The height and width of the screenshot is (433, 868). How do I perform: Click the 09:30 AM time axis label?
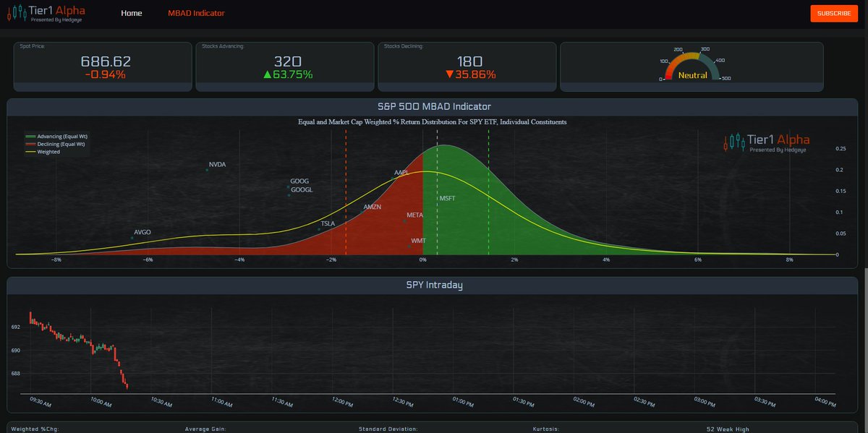point(41,400)
